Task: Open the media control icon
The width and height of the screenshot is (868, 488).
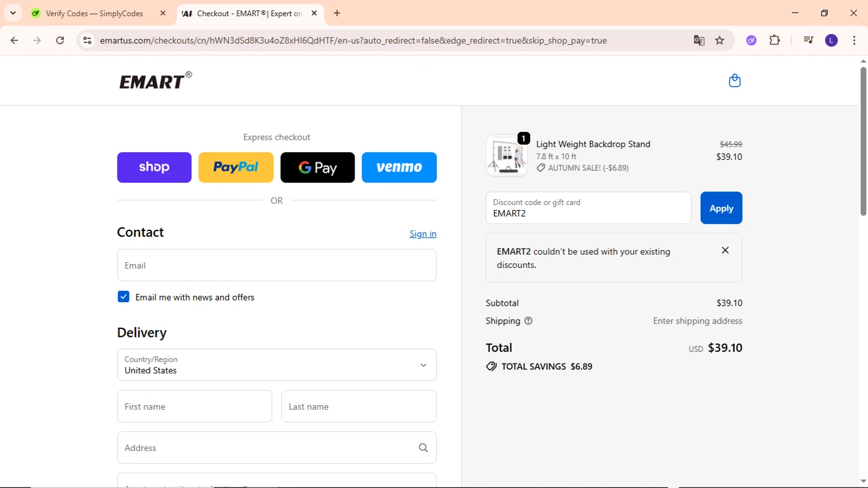Action: (808, 41)
